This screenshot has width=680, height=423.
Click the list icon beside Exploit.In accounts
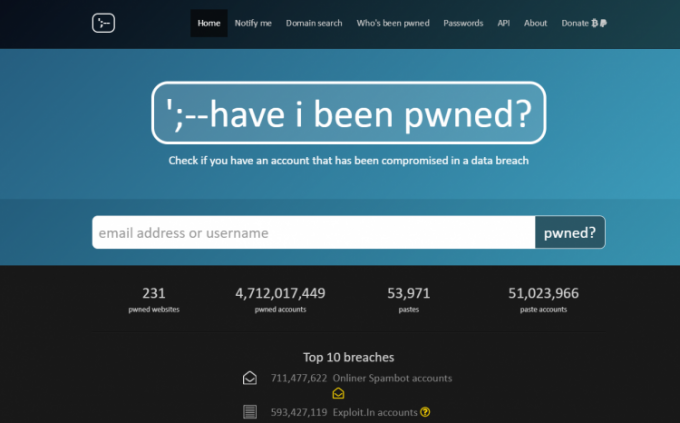(250, 411)
